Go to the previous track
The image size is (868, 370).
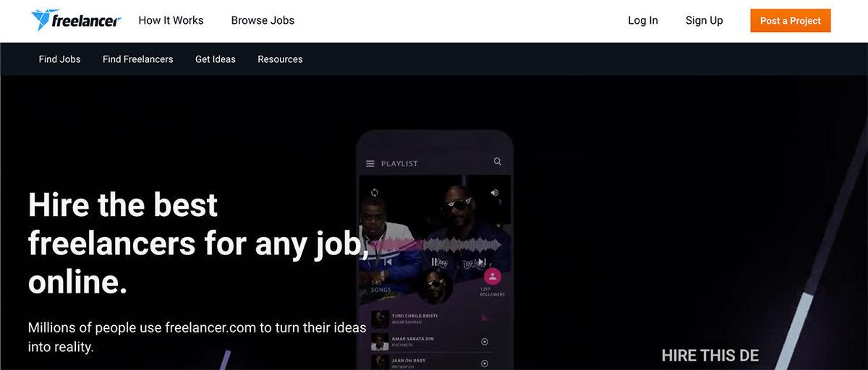point(388,262)
